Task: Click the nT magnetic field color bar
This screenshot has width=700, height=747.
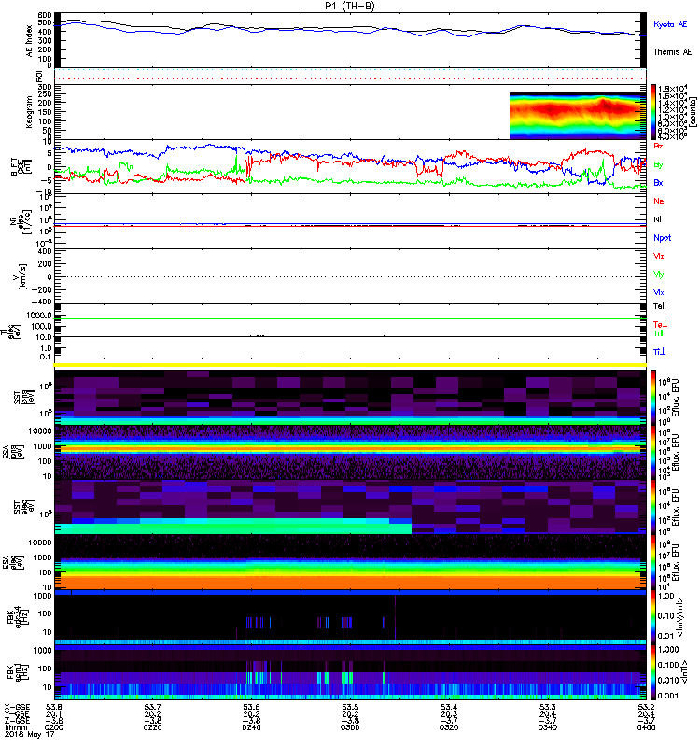Action: tap(652, 671)
